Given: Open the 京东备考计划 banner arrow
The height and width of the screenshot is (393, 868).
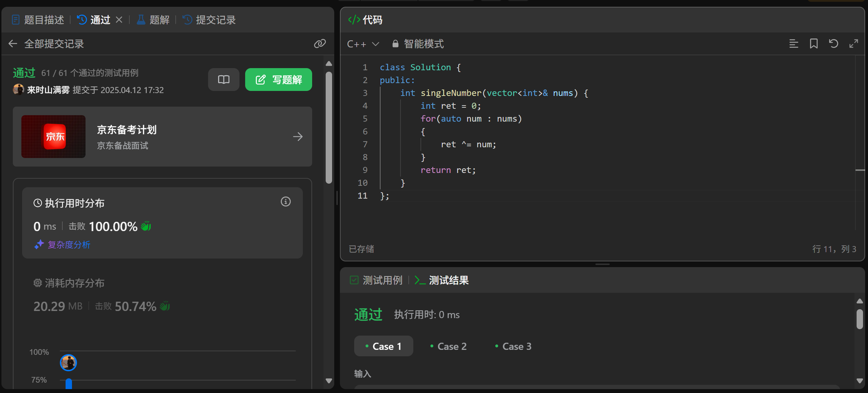Looking at the screenshot, I should point(298,137).
